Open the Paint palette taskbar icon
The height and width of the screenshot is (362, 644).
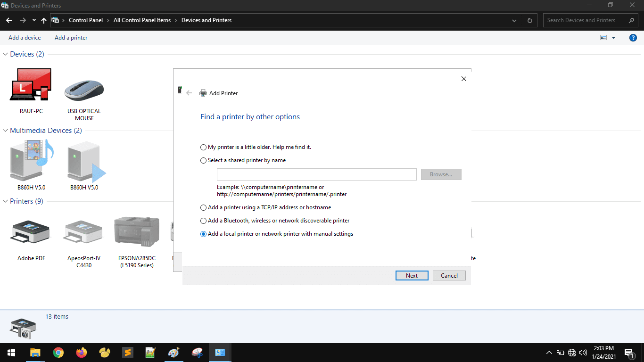[x=173, y=353]
